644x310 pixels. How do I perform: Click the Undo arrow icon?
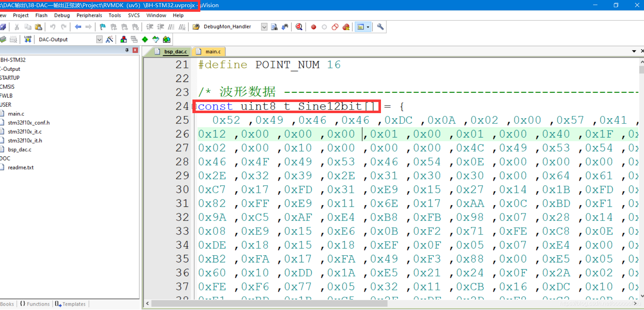coord(53,27)
